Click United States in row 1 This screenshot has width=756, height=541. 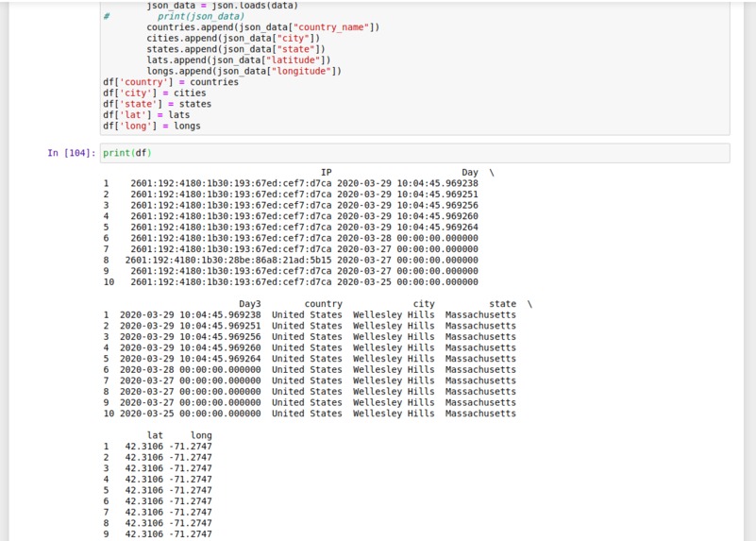pyautogui.click(x=307, y=314)
